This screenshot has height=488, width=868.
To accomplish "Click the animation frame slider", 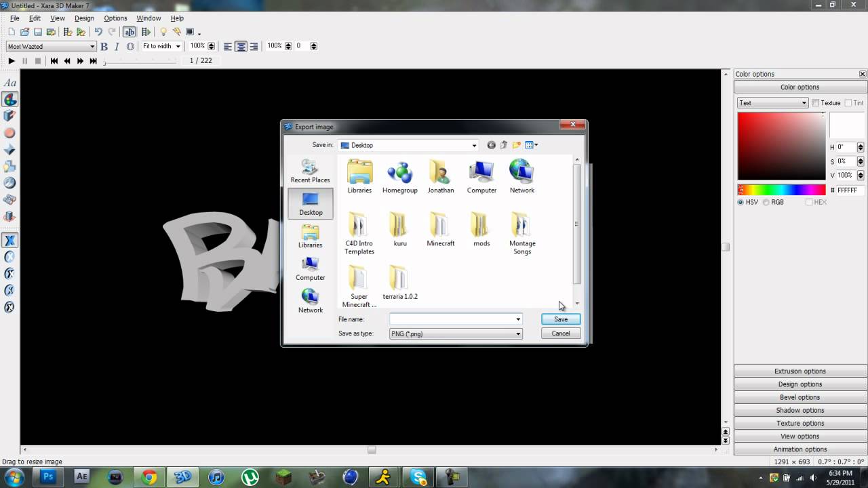I will tap(139, 61).
